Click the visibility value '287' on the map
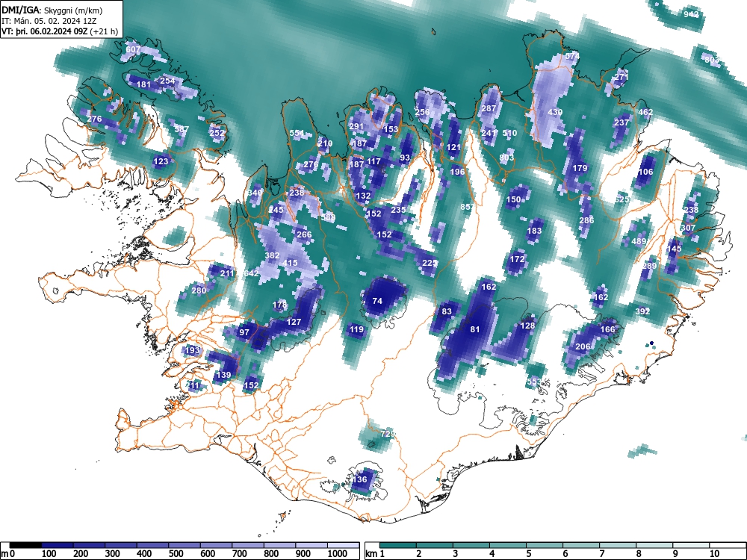The image size is (747, 560). (x=489, y=108)
